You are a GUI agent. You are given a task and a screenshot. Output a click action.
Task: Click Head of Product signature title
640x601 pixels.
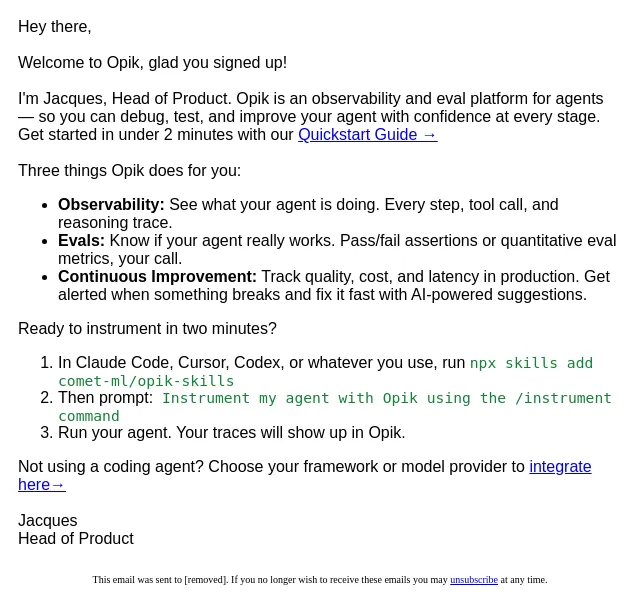coord(76,539)
